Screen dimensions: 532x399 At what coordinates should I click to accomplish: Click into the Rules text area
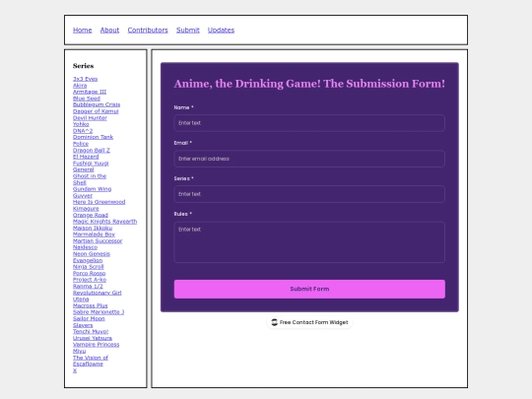click(x=309, y=242)
